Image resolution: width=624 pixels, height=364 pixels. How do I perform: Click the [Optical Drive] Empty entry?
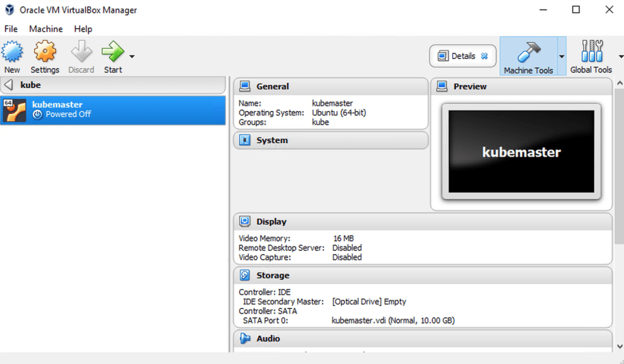pos(369,302)
